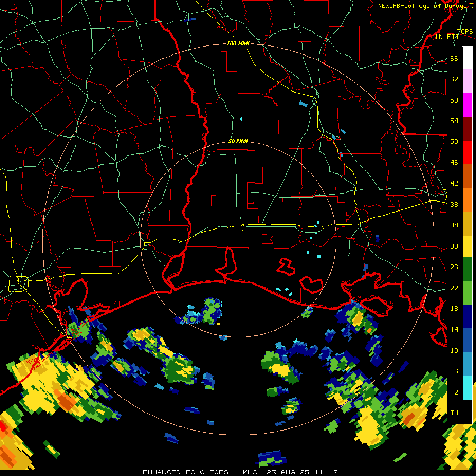Click the bright red swatch between 46 and 50
Viewport: 476px width, 476px height.
467,152
